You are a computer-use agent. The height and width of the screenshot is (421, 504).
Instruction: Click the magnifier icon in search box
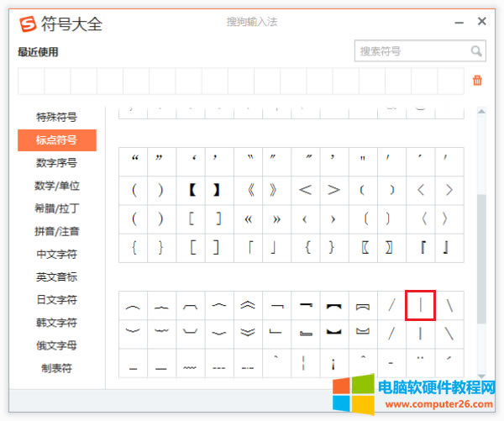tap(476, 51)
